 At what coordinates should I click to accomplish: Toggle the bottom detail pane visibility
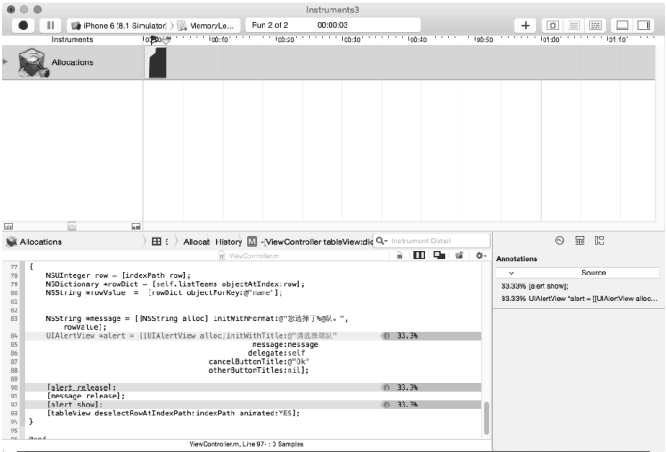[622, 24]
